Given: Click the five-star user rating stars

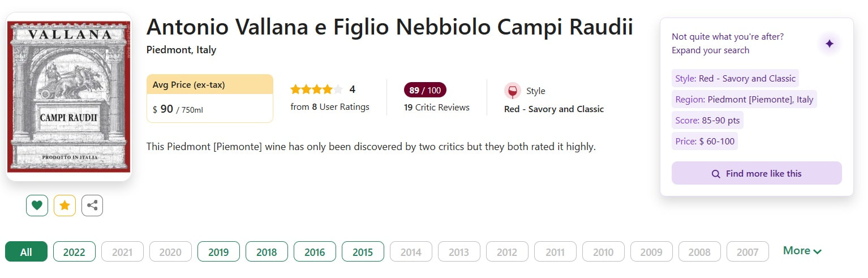Looking at the screenshot, I should [316, 89].
